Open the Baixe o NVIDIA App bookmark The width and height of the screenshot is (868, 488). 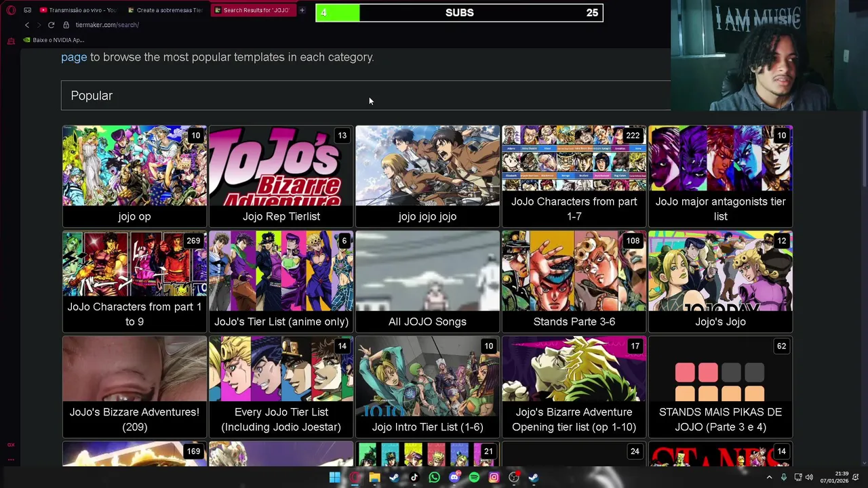(x=54, y=40)
